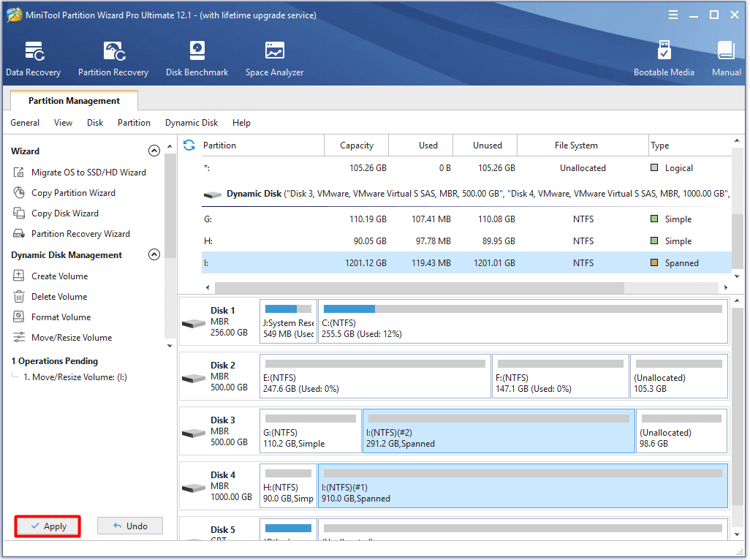Viewport: 750px width, 560px height.
Task: Collapse the Dynamic Disk Management section
Action: pos(154,254)
